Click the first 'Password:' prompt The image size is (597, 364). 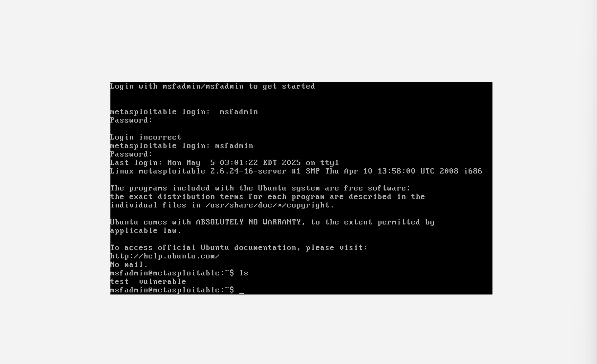132,120
